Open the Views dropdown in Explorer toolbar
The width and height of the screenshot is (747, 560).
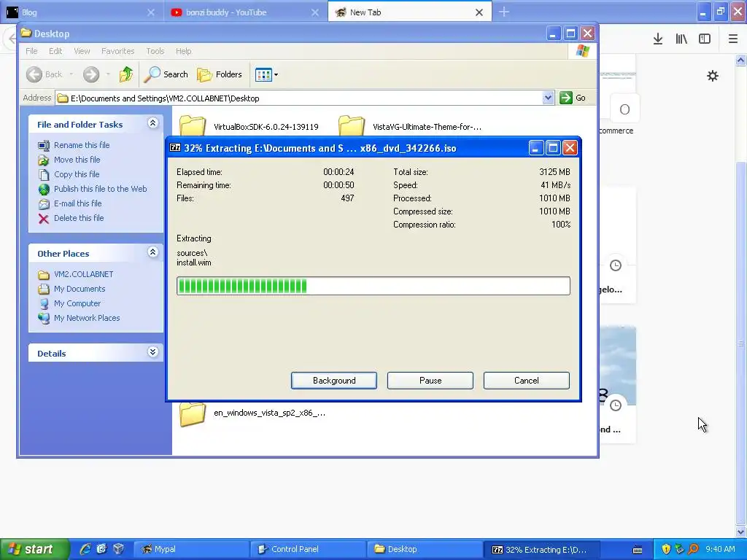pyautogui.click(x=266, y=74)
